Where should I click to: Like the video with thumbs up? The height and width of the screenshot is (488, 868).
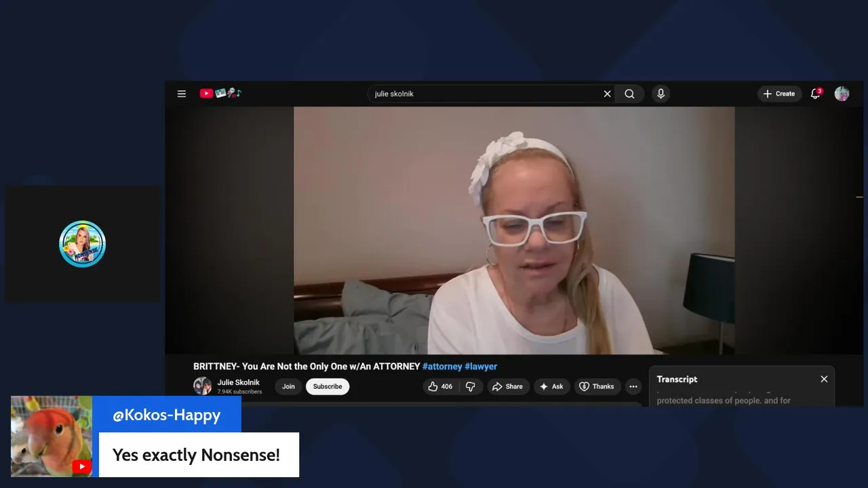(440, 386)
